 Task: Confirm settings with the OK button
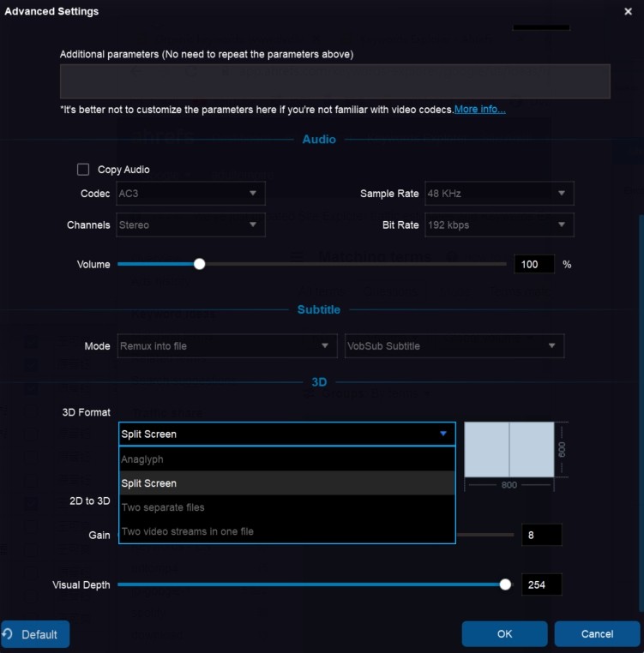click(x=504, y=634)
